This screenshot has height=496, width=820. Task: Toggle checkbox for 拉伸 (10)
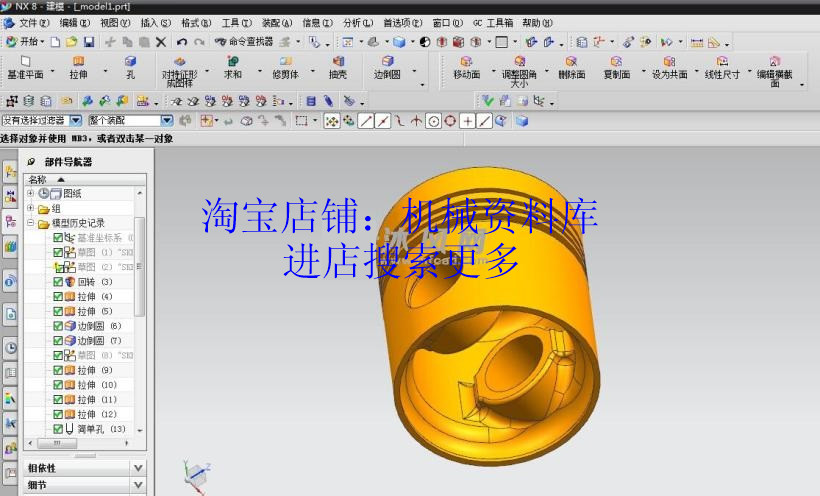point(58,385)
